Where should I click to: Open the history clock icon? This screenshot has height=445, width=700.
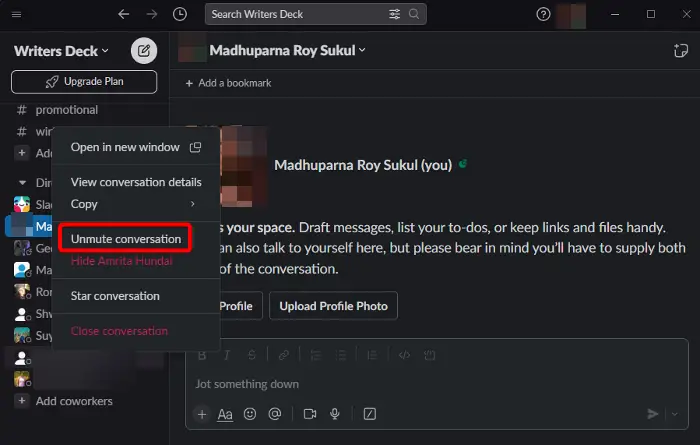click(x=179, y=14)
